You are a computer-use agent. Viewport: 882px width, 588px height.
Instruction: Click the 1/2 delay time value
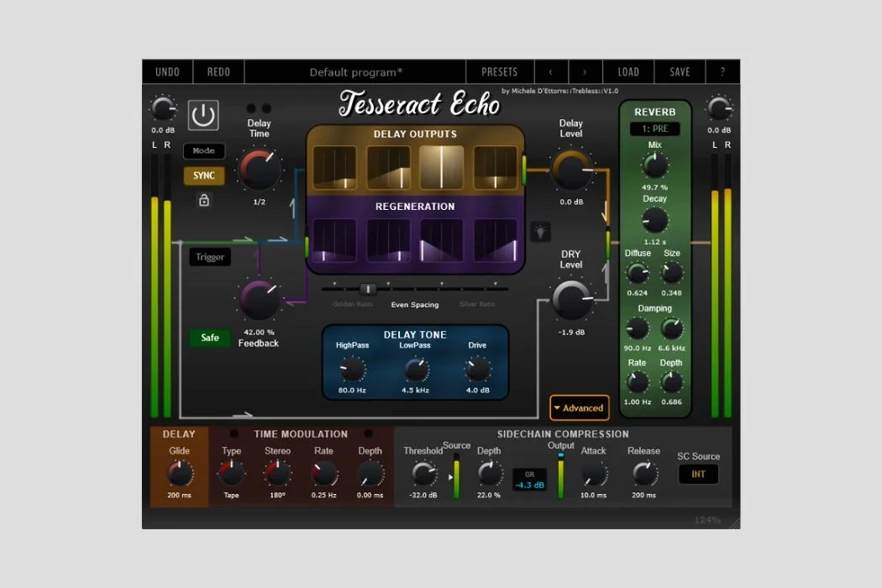click(260, 202)
